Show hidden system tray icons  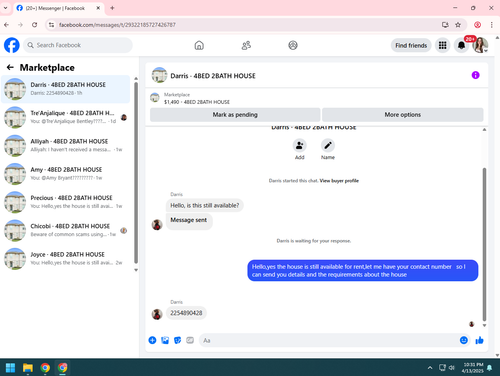click(x=430, y=368)
